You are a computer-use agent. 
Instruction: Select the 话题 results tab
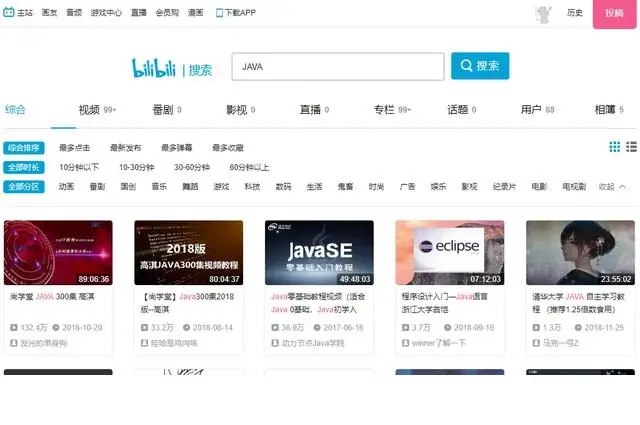(x=462, y=110)
